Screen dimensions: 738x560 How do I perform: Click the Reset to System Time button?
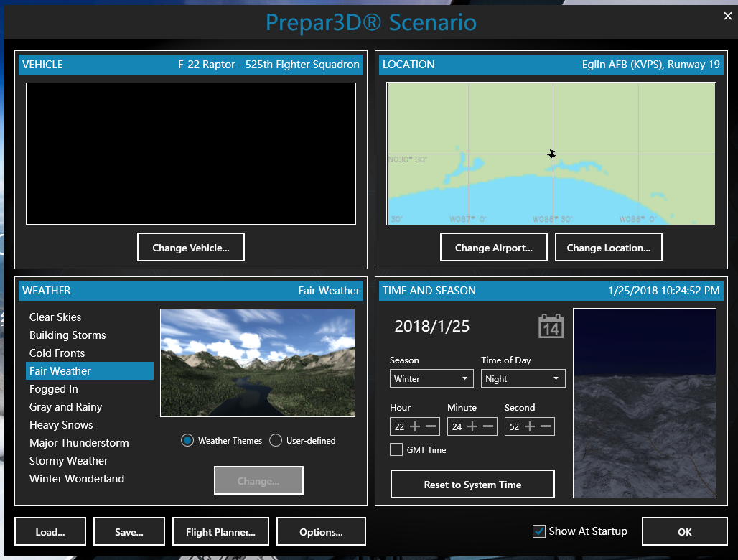tap(472, 485)
